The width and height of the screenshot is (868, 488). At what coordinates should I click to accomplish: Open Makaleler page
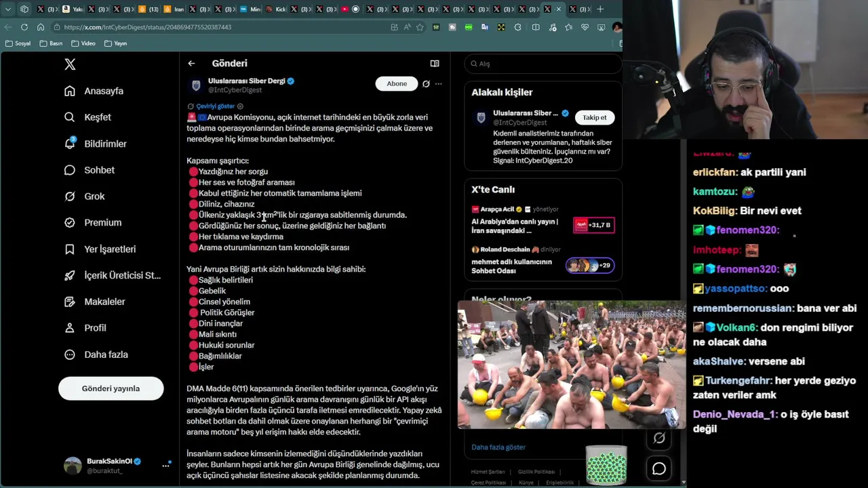(x=94, y=302)
